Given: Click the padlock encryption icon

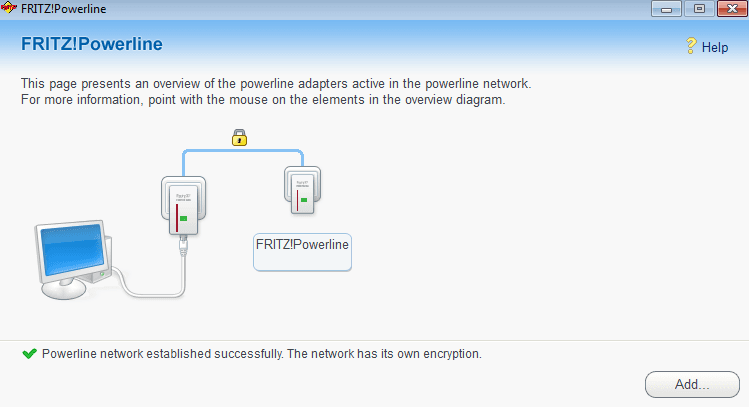Looking at the screenshot, I should [239, 136].
